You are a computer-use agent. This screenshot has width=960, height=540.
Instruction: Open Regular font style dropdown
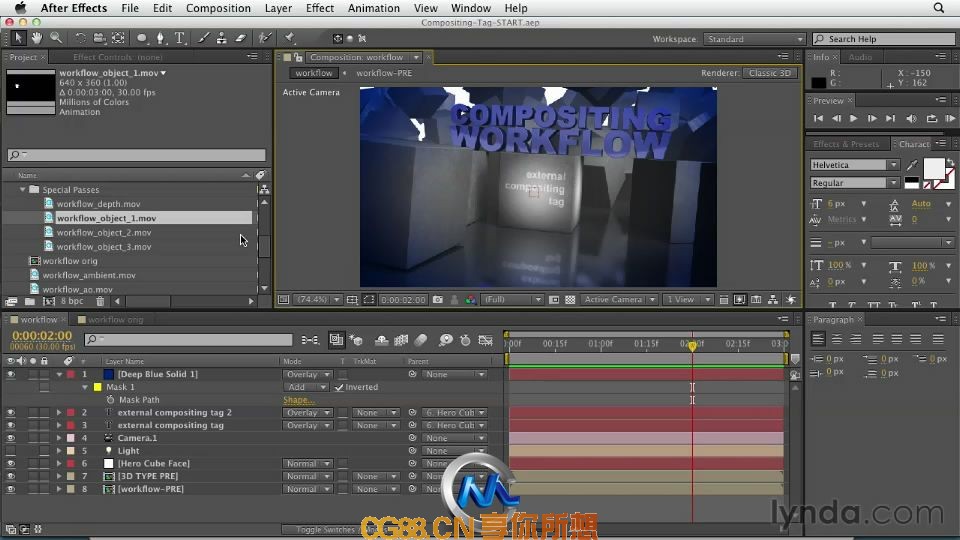[855, 183]
